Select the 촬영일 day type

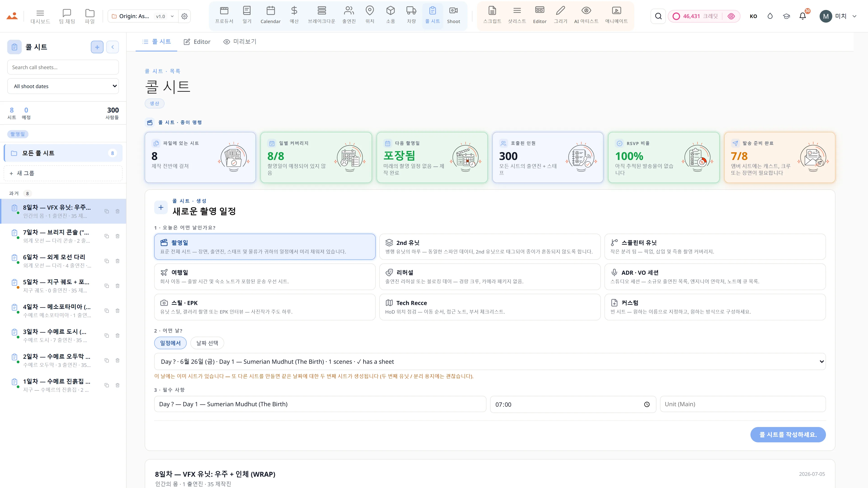pyautogui.click(x=265, y=246)
